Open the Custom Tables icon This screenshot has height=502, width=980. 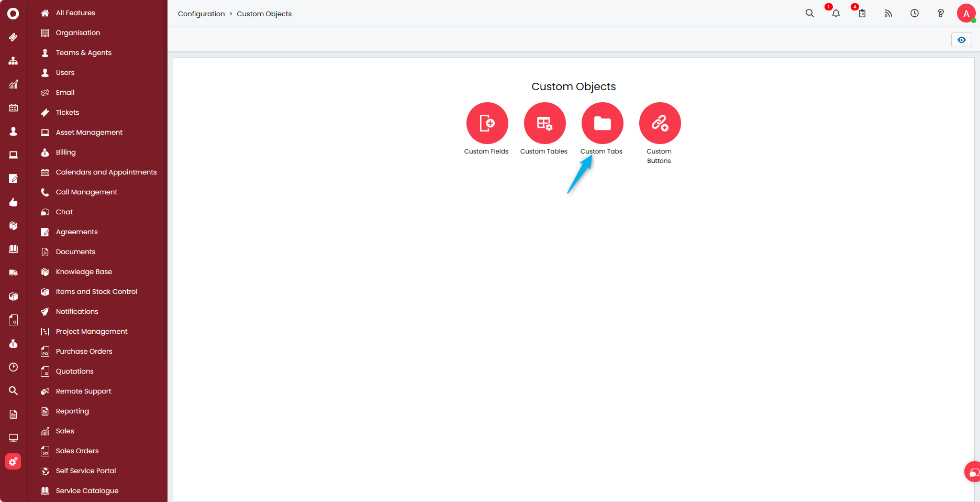pyautogui.click(x=544, y=123)
